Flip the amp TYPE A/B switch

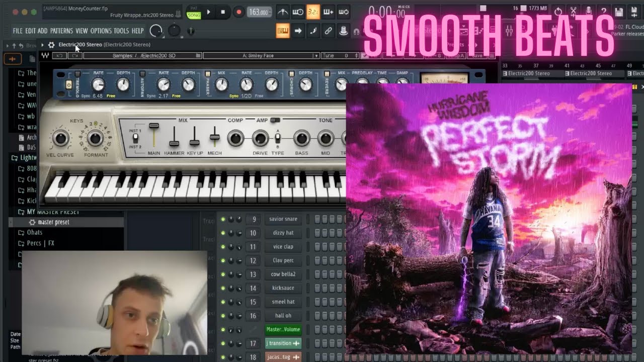[x=277, y=138]
